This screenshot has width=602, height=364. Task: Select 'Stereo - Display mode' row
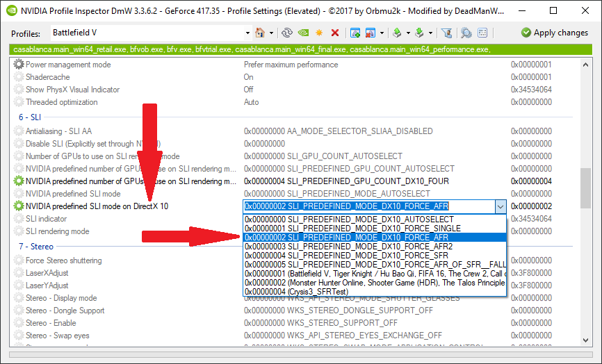point(61,298)
